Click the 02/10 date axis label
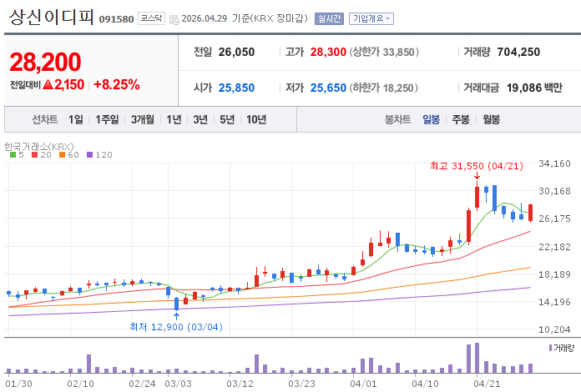581x392 pixels. pyautogui.click(x=80, y=384)
